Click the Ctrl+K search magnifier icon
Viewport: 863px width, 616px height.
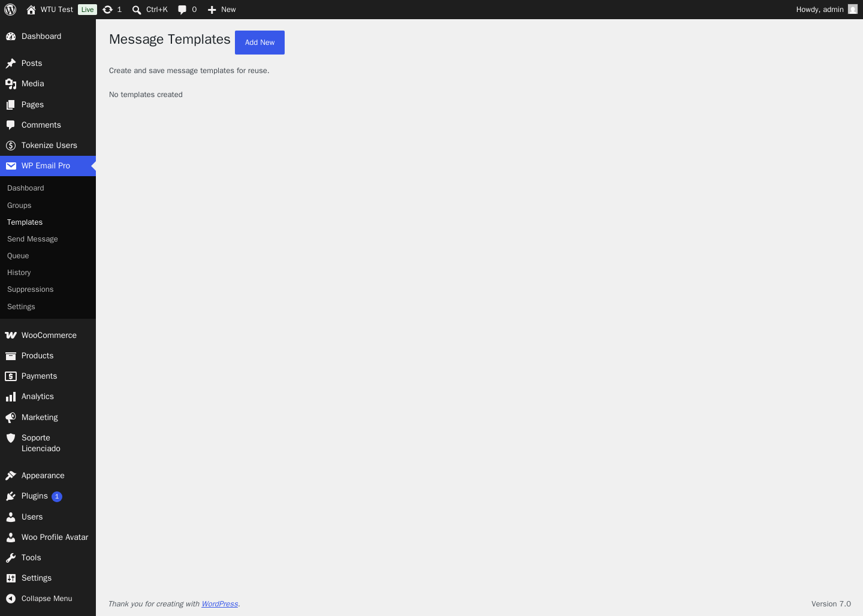tap(137, 10)
